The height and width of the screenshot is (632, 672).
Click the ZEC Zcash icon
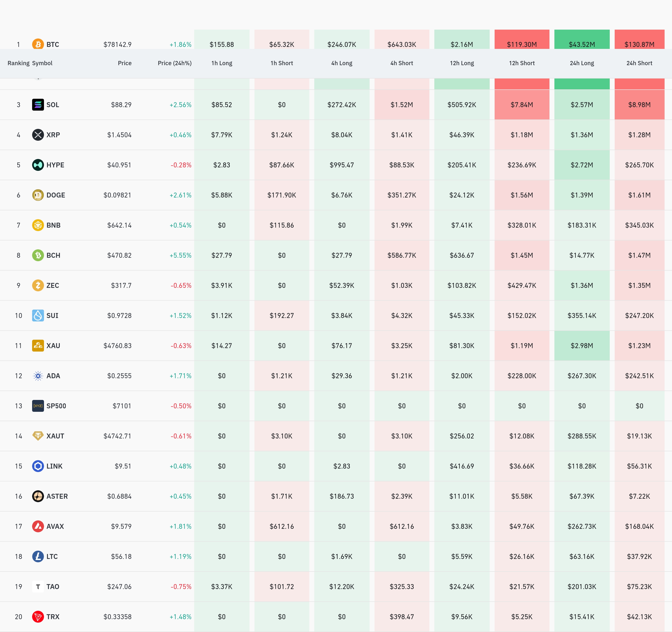[38, 285]
